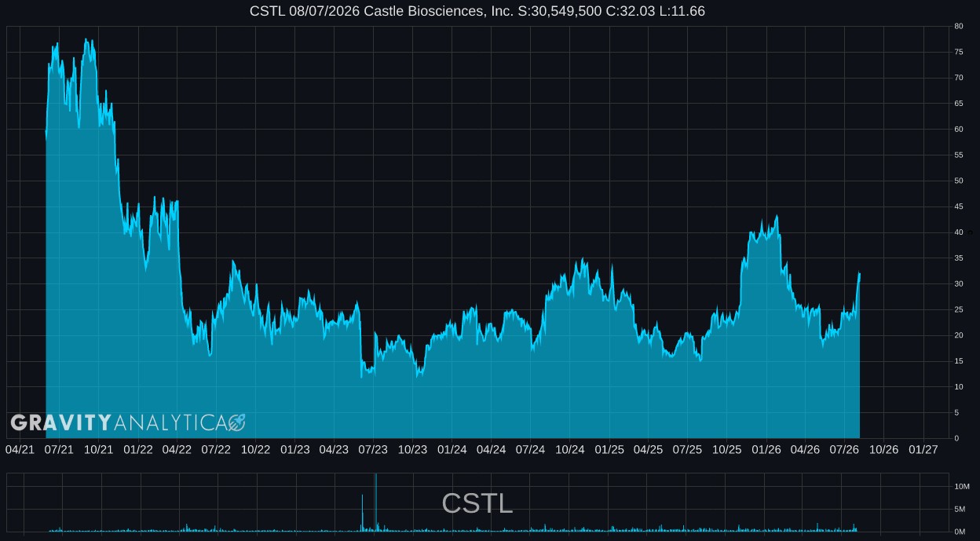The height and width of the screenshot is (541, 980).
Task: Click the 07/23 date axis label
Action: [x=373, y=450]
